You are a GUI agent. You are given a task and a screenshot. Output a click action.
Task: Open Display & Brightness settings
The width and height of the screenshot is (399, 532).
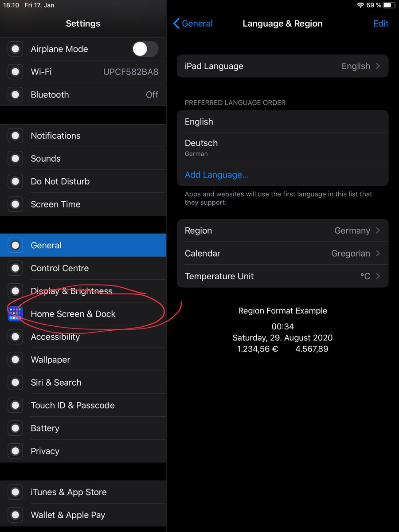tap(83, 291)
